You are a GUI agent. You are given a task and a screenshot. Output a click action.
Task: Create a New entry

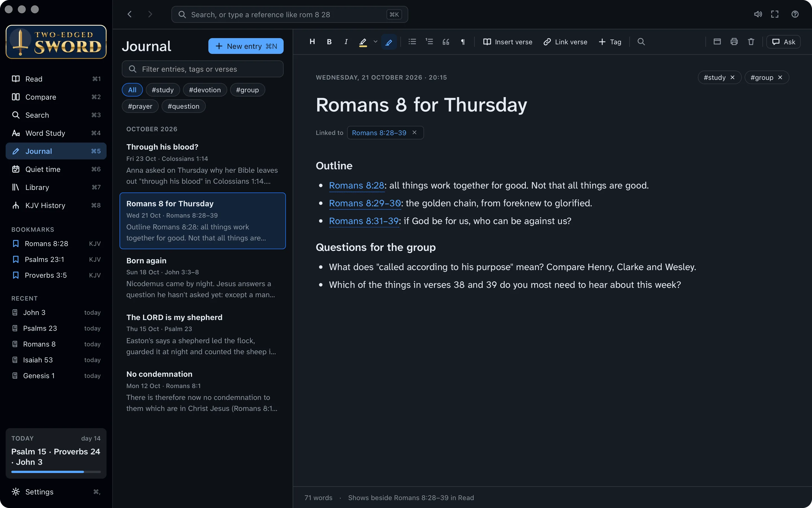tap(246, 46)
